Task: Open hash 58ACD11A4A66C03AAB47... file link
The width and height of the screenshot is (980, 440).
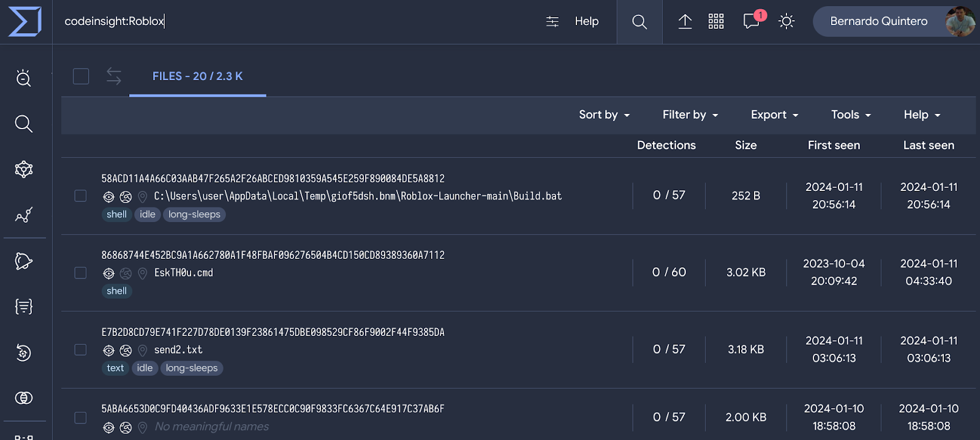Action: (x=273, y=179)
